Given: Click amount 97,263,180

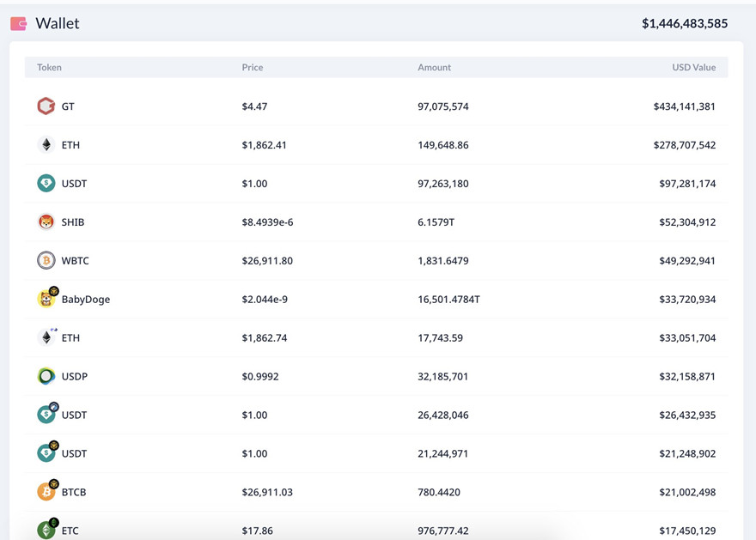Looking at the screenshot, I should 443,184.
